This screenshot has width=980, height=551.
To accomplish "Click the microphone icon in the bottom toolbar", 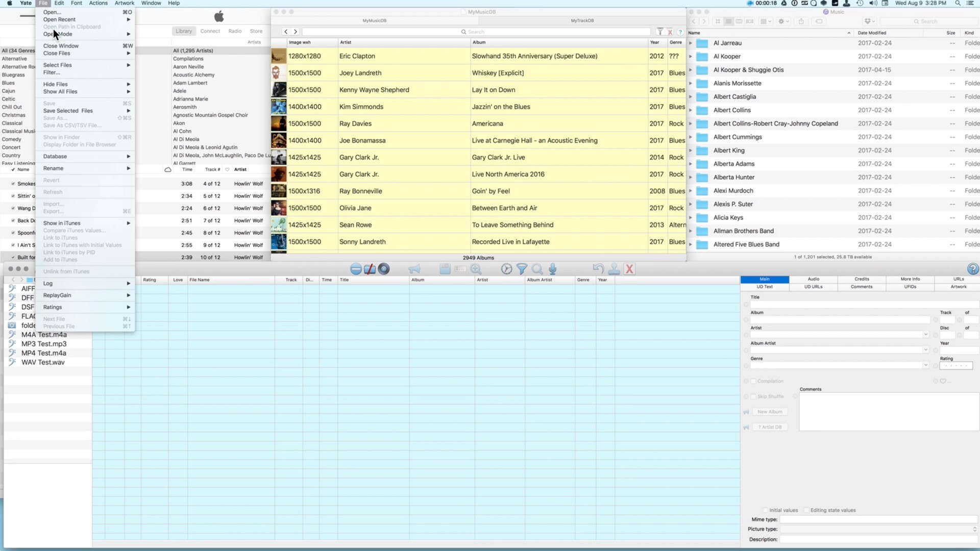I will [553, 269].
